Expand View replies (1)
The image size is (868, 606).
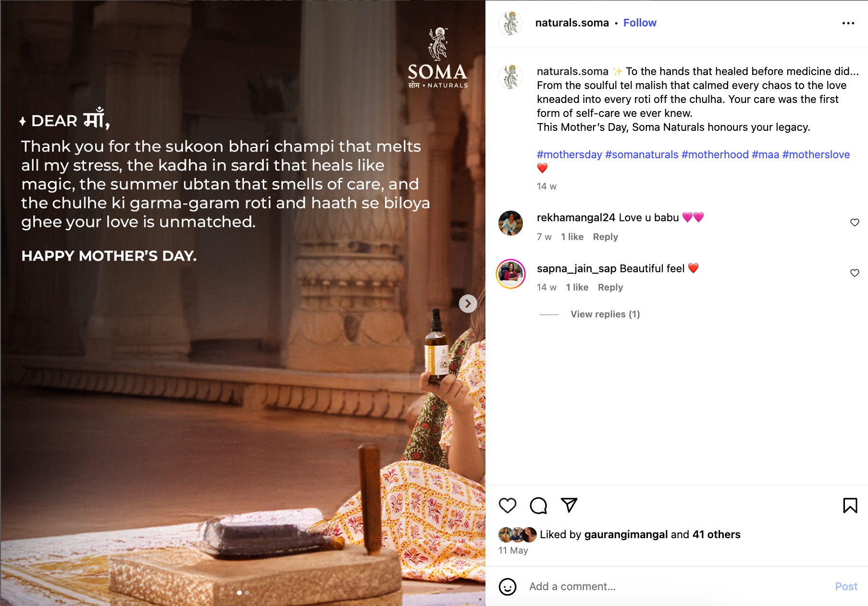pos(605,314)
